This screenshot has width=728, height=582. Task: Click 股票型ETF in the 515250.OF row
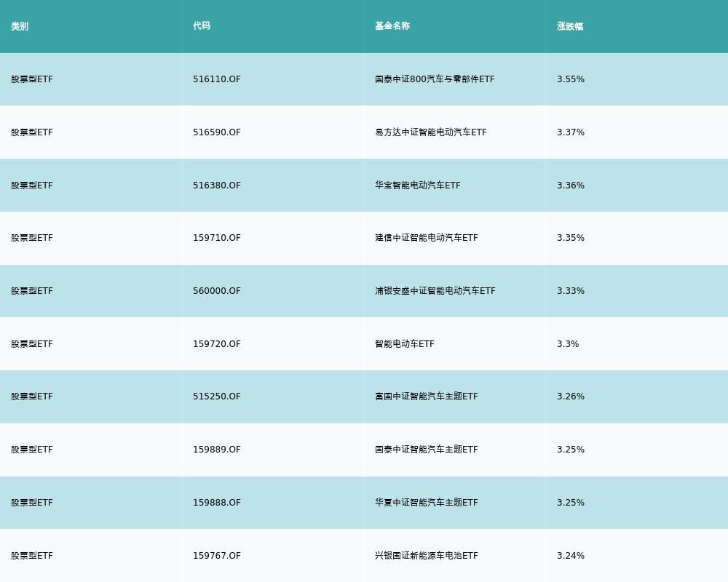pyautogui.click(x=32, y=396)
